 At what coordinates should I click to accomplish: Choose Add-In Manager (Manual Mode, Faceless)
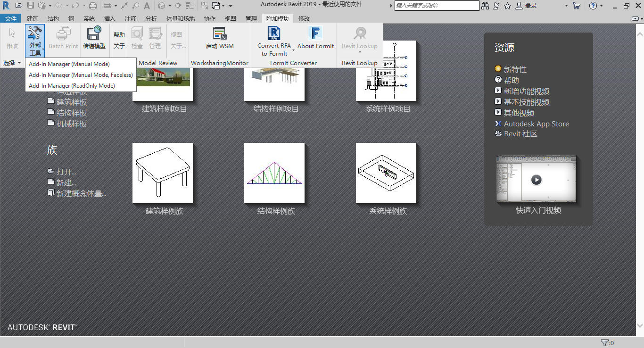tap(81, 75)
